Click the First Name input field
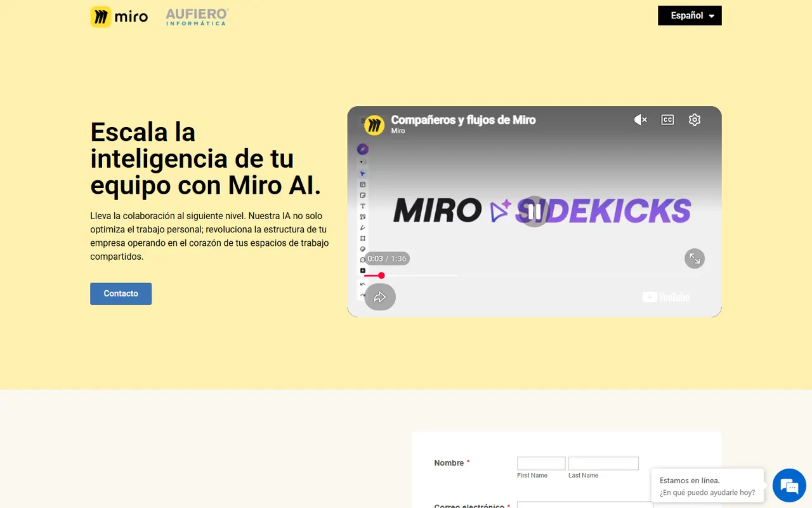The image size is (812, 508). (541, 464)
